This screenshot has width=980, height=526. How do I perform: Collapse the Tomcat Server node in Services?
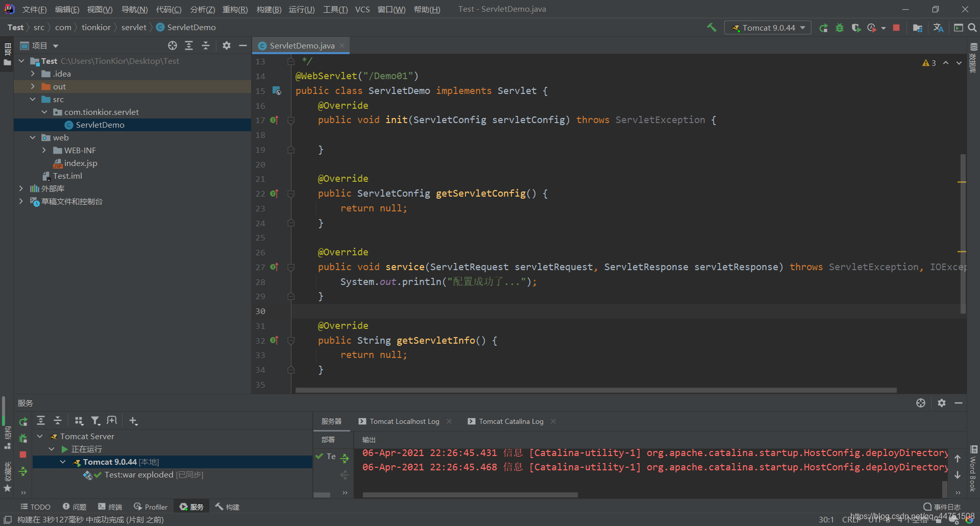(40, 436)
